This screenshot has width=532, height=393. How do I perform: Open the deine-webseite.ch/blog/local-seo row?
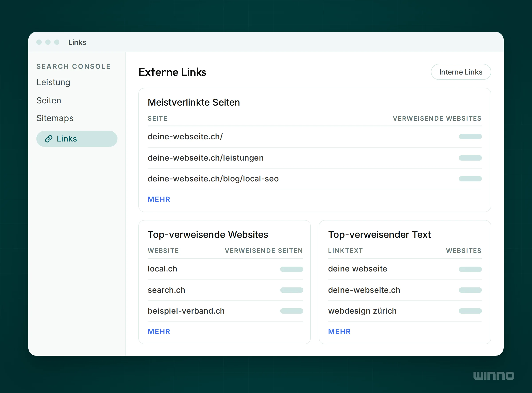pyautogui.click(x=315, y=179)
